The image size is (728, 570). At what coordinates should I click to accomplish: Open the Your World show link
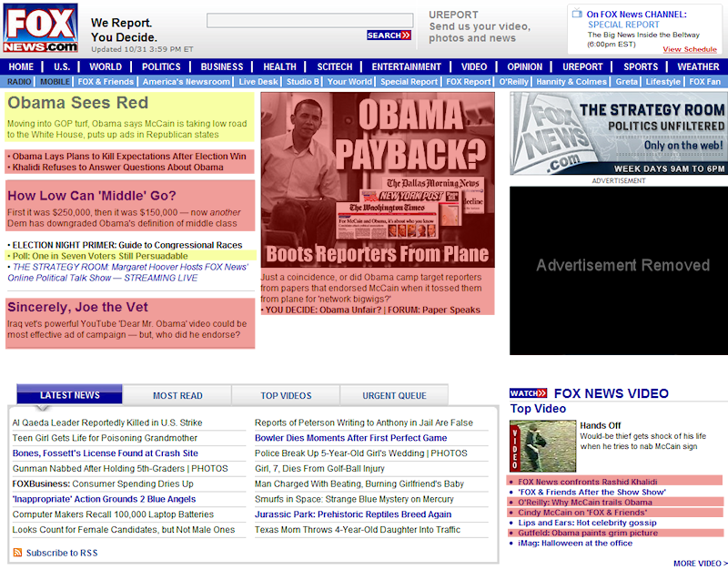(349, 82)
